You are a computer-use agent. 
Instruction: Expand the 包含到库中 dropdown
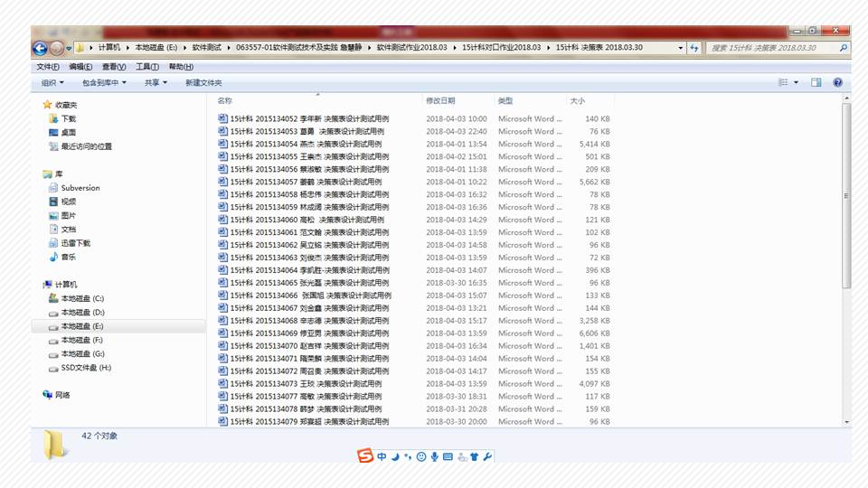[x=103, y=82]
